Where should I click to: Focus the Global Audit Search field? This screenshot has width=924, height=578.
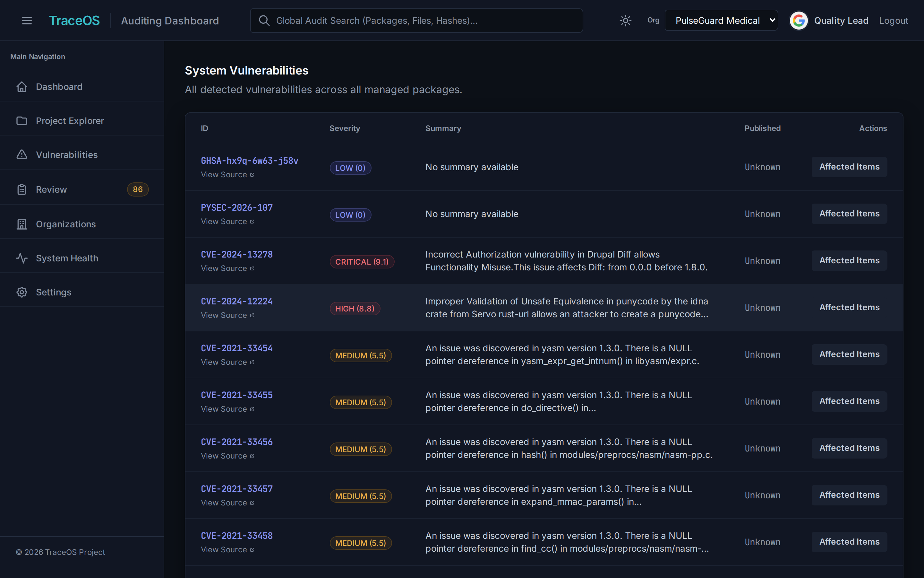416,21
